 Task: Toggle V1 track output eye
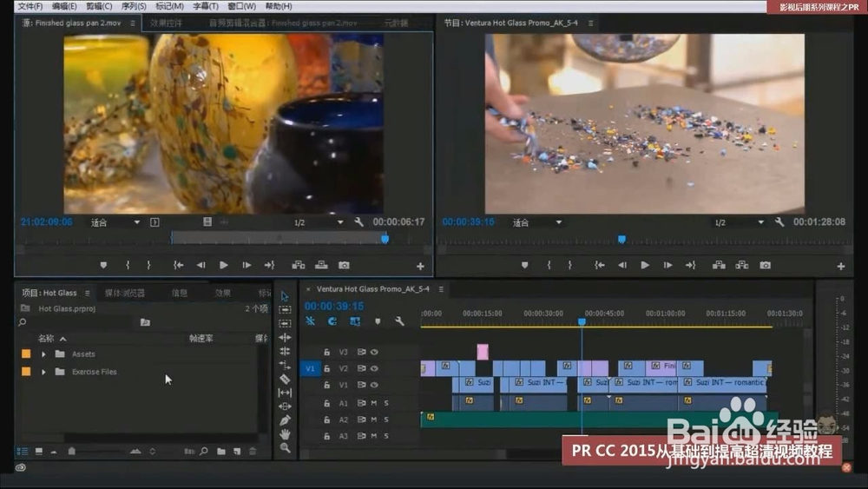point(374,385)
